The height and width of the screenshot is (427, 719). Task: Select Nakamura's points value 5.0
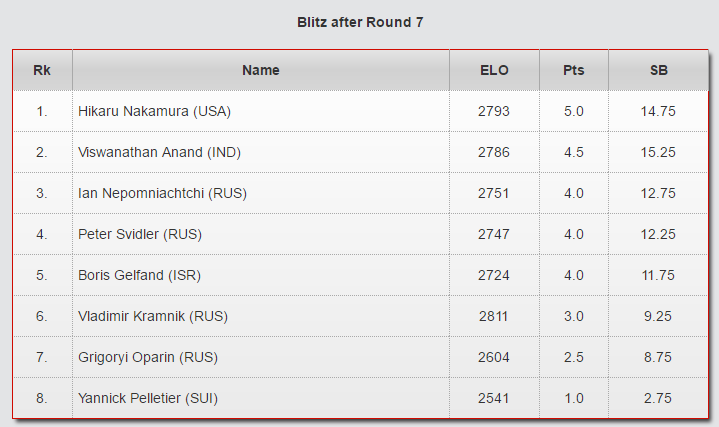[x=574, y=112]
